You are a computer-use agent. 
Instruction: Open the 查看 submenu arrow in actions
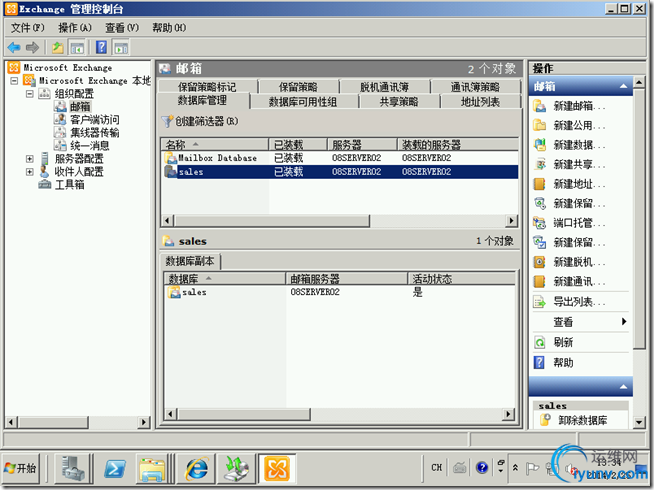pyautogui.click(x=624, y=322)
